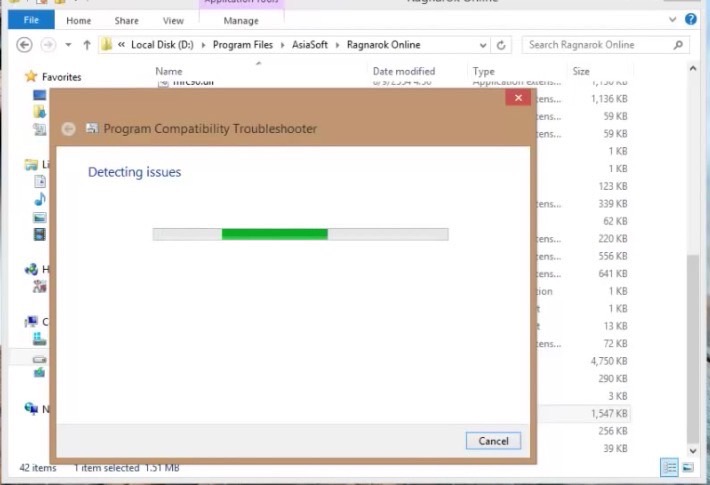Click the Cancel button in the troubleshooter
This screenshot has width=710, height=485.
point(493,440)
